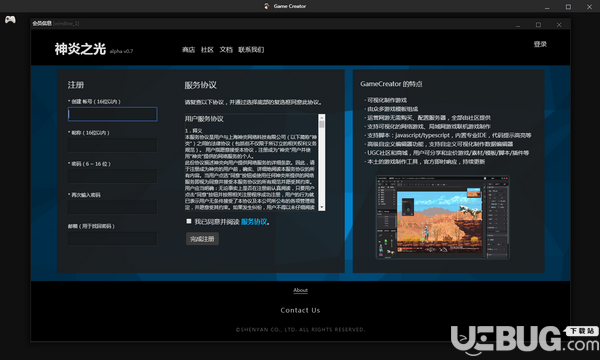Check the agreement checkbox 我已同意并阅读
This screenshot has width=600, height=360.
pos(189,221)
